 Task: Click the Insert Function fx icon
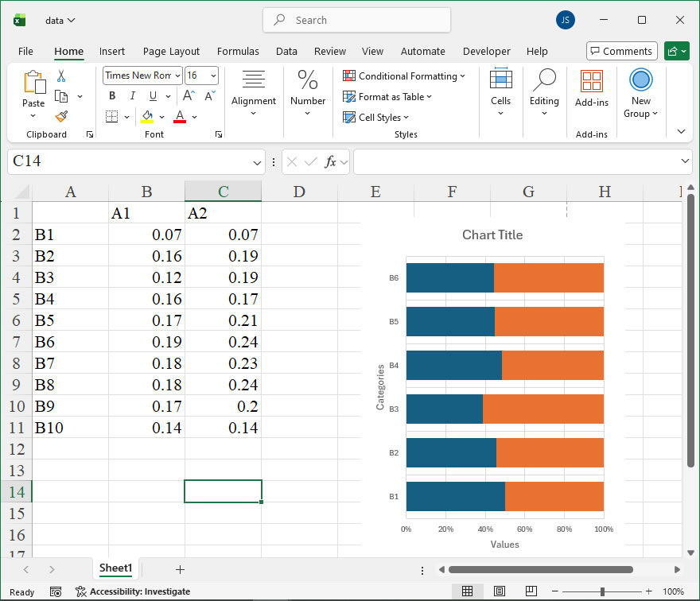[x=332, y=161]
